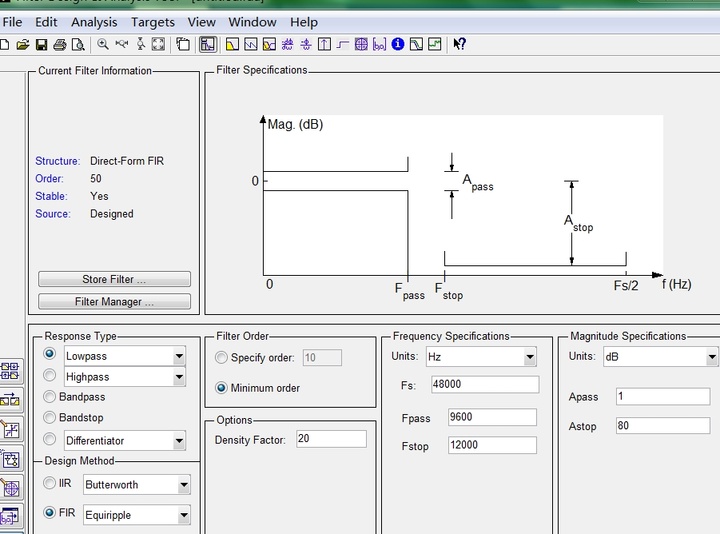View Filter Coefficients via toolbar icon

point(379,44)
